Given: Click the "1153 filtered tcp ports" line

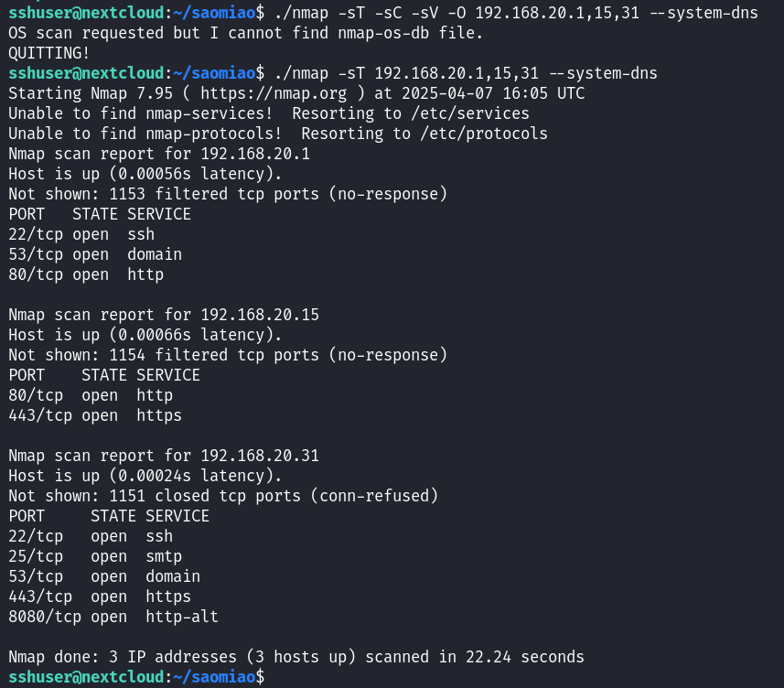Looking at the screenshot, I should tap(228, 194).
